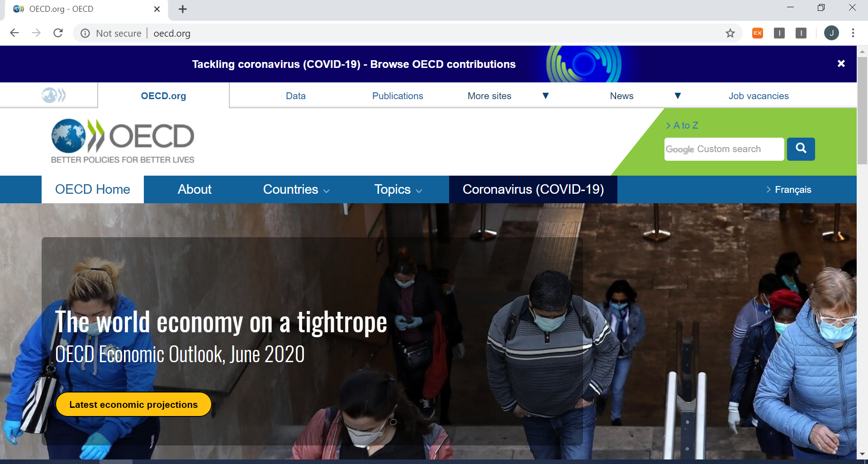This screenshot has width=868, height=464.
Task: Open the Countries dropdown menu
Action: pyautogui.click(x=296, y=189)
